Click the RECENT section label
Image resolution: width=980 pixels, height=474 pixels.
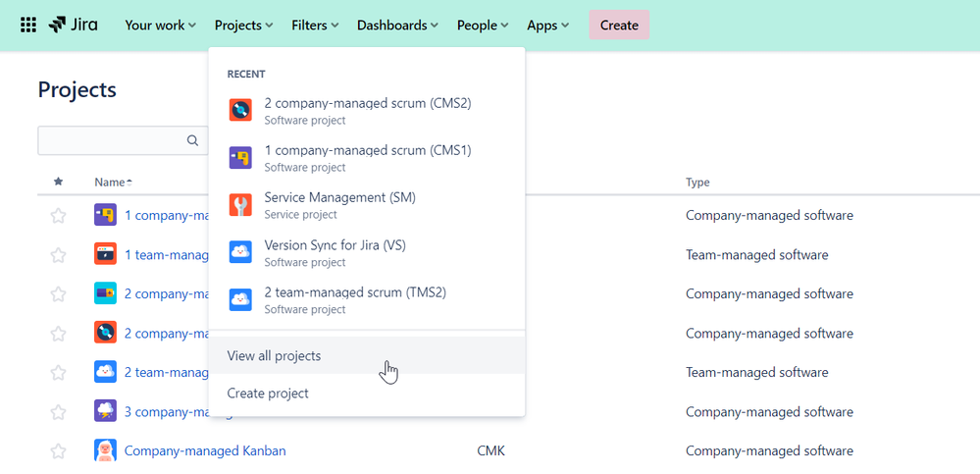click(x=246, y=74)
